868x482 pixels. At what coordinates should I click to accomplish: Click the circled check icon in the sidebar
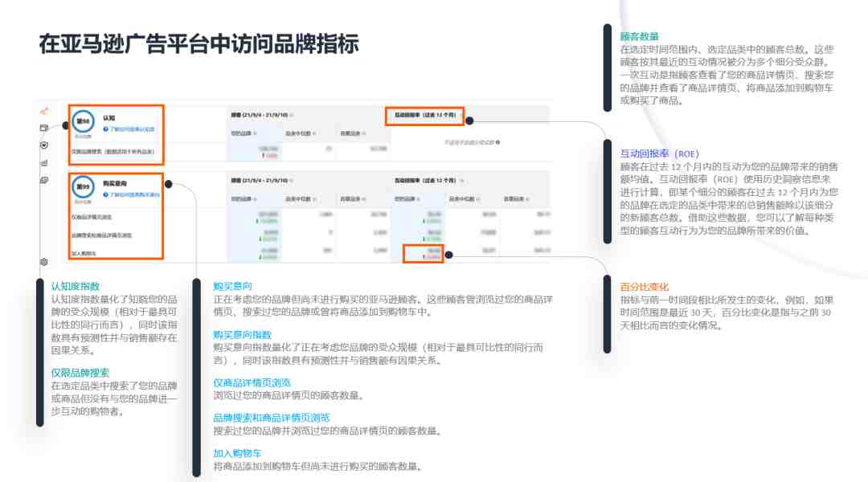(x=44, y=145)
